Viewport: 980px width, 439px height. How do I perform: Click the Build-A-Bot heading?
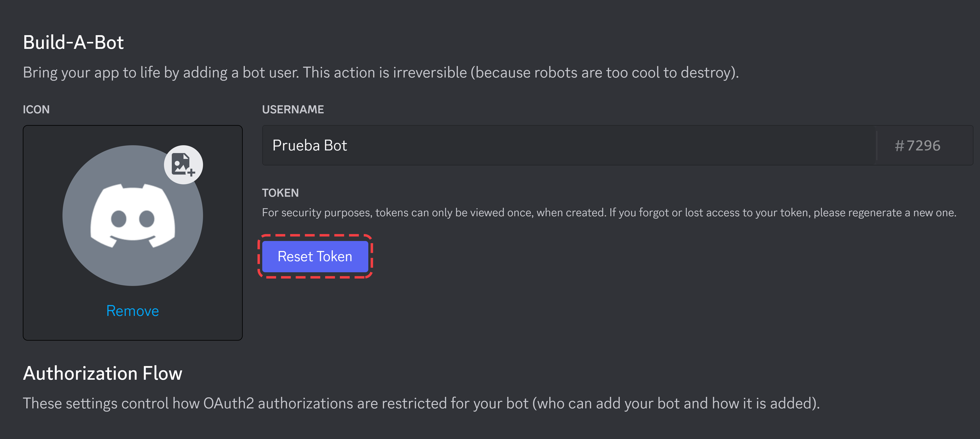coord(73,42)
